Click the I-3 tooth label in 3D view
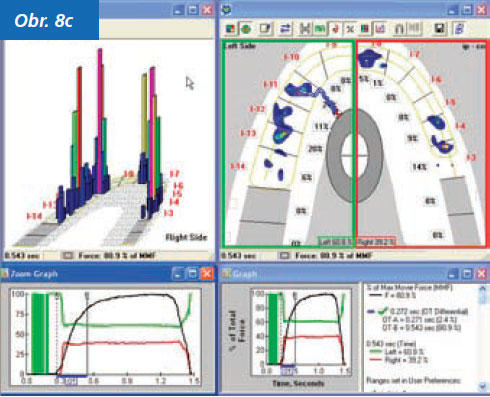The height and width of the screenshot is (397, 490). [168, 213]
